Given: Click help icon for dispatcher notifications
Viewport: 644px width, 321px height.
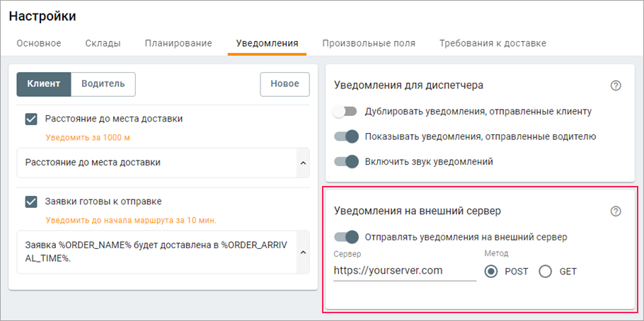Looking at the screenshot, I should tap(615, 86).
